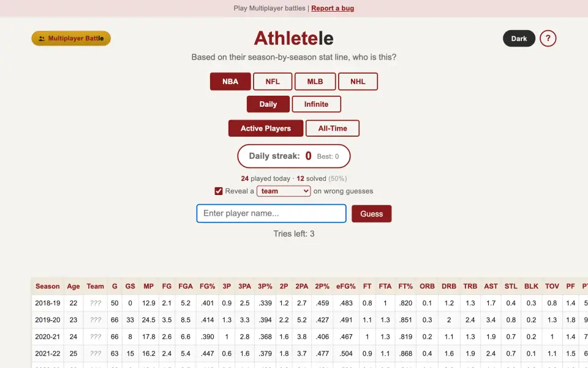Click the 24 played today statistic
The height and width of the screenshot is (368, 588).
pyautogui.click(x=265, y=178)
